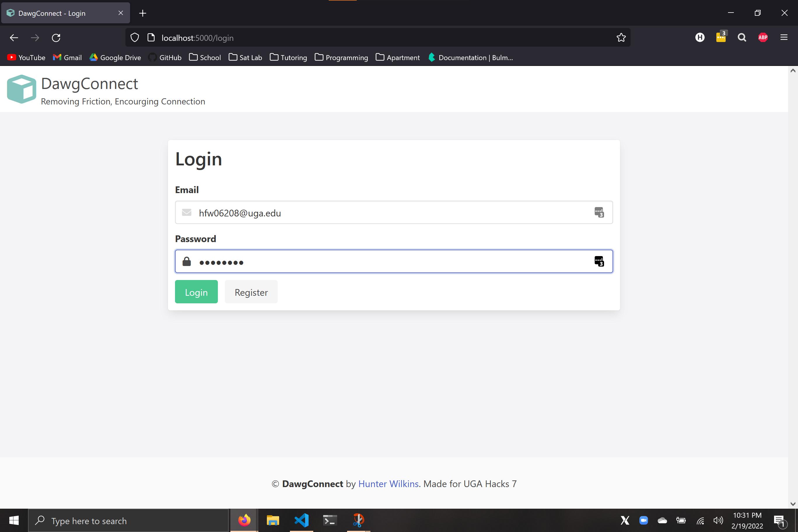Open the yellow password manager toolbar extension
Image resolution: width=798 pixels, height=532 pixels.
pos(721,37)
